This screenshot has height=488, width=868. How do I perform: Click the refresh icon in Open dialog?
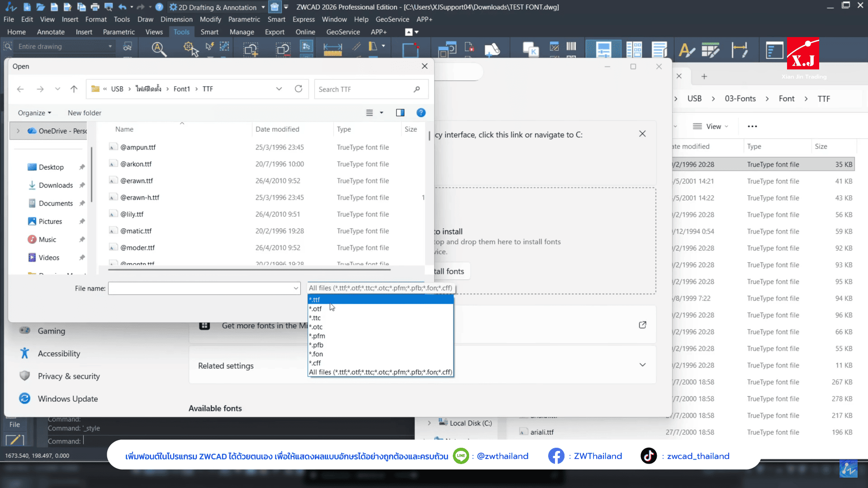[x=299, y=89]
